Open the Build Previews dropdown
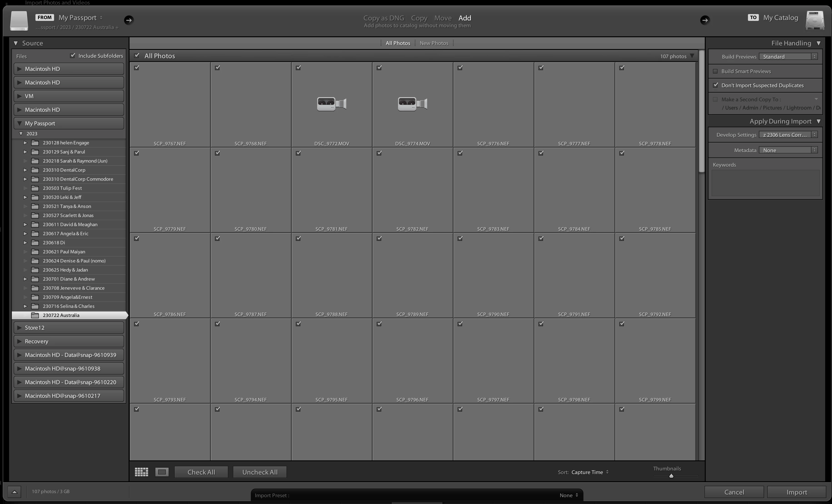 (x=788, y=56)
